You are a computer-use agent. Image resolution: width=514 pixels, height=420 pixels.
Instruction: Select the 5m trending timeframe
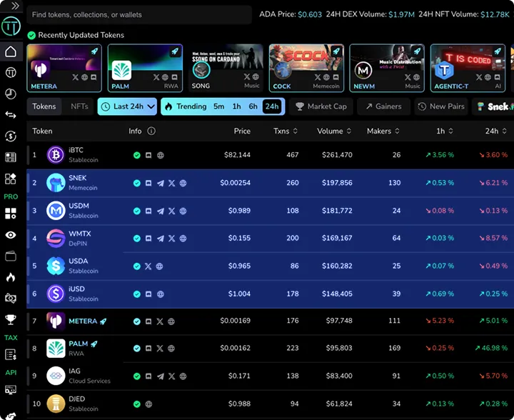[218, 106]
